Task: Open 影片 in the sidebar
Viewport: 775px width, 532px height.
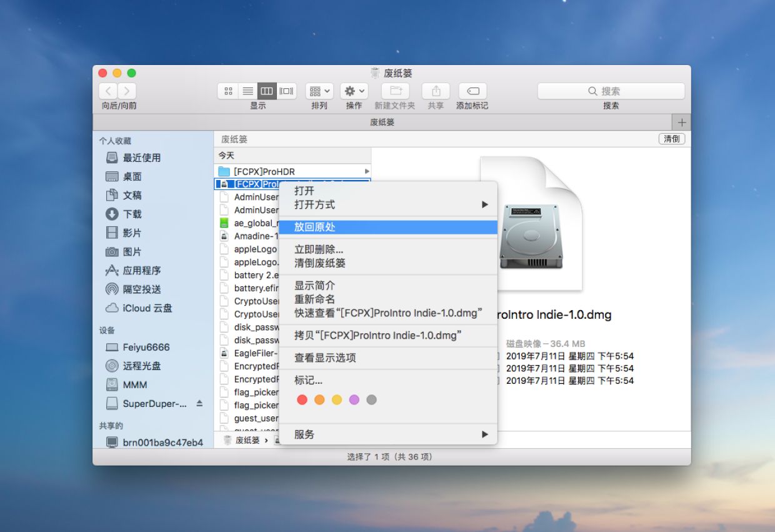Action: point(133,233)
